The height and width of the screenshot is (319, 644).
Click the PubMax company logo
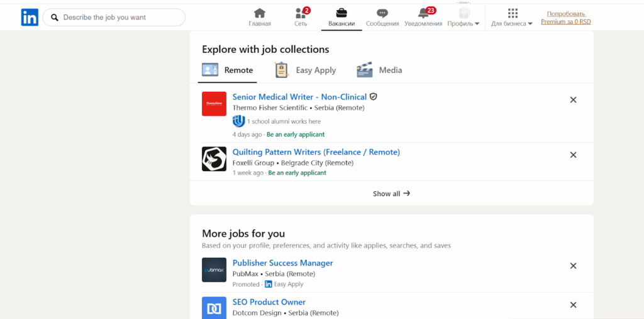tap(214, 270)
